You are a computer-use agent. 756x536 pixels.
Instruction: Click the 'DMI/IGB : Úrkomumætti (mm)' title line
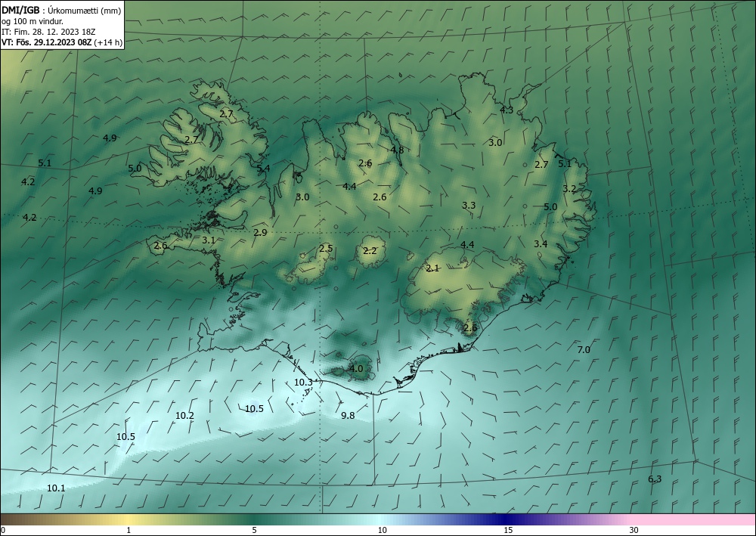(61, 10)
